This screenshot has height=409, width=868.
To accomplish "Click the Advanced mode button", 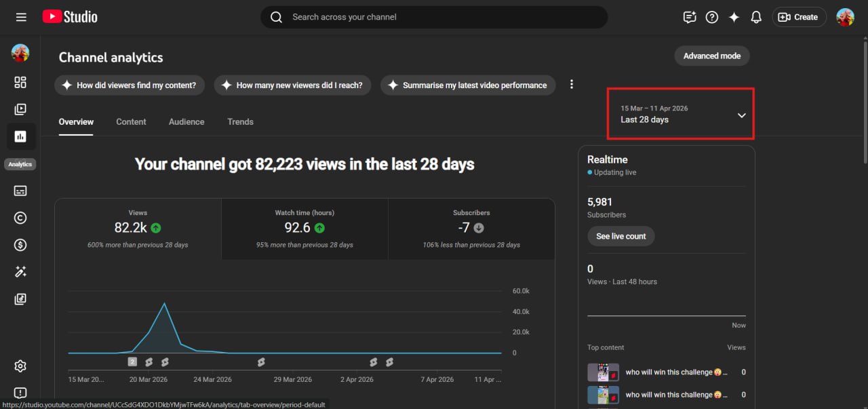I will 712,56.
